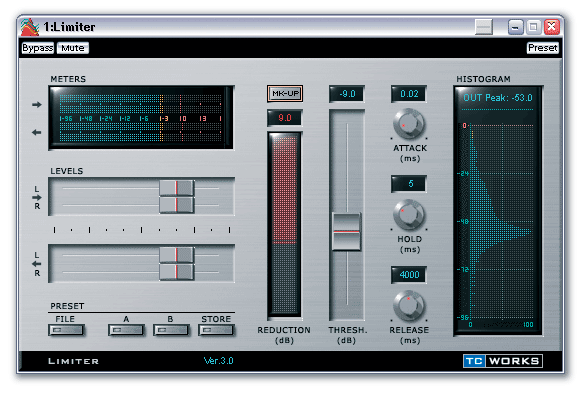The height and width of the screenshot is (394, 586).
Task: Toggle the Bypass button
Action: click(38, 48)
